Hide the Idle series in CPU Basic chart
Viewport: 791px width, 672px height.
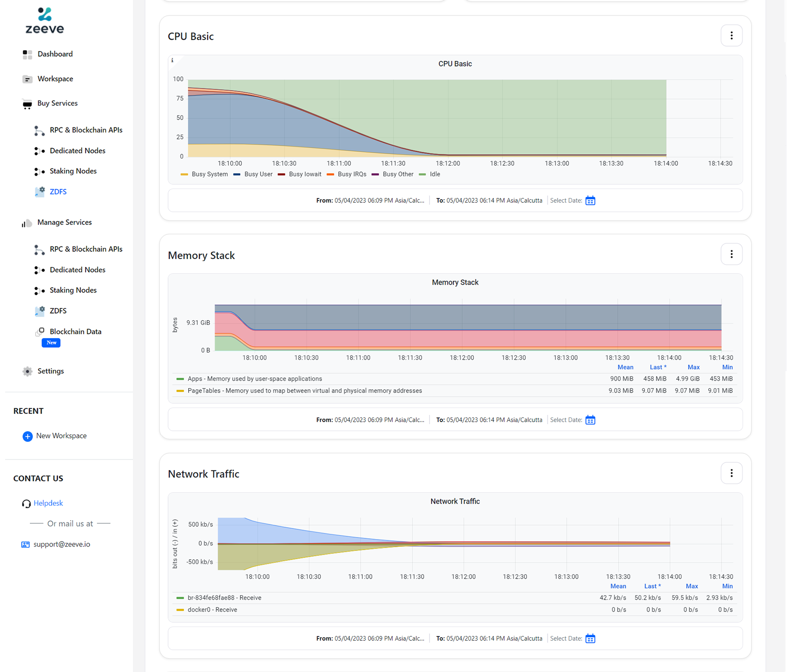pyautogui.click(x=434, y=174)
